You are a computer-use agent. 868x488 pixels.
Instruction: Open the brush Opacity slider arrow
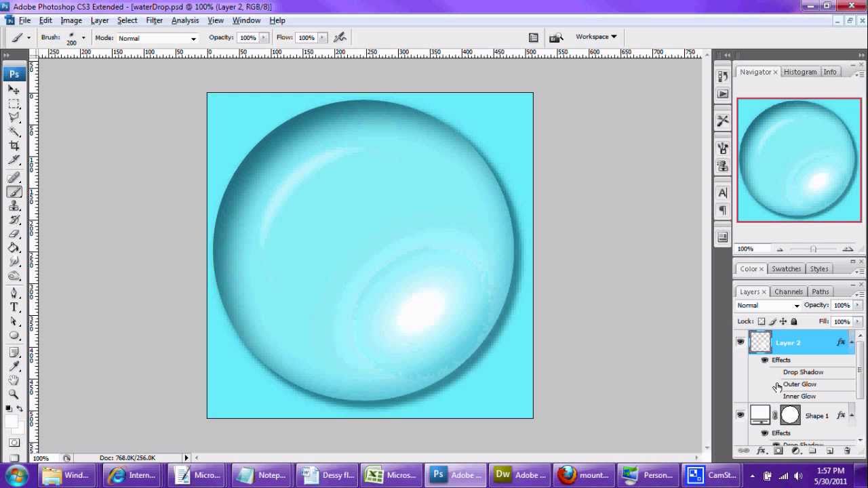click(x=264, y=38)
